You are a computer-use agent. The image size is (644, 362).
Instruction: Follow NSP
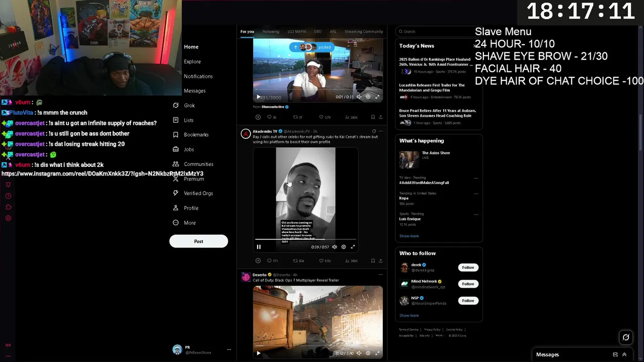(468, 301)
